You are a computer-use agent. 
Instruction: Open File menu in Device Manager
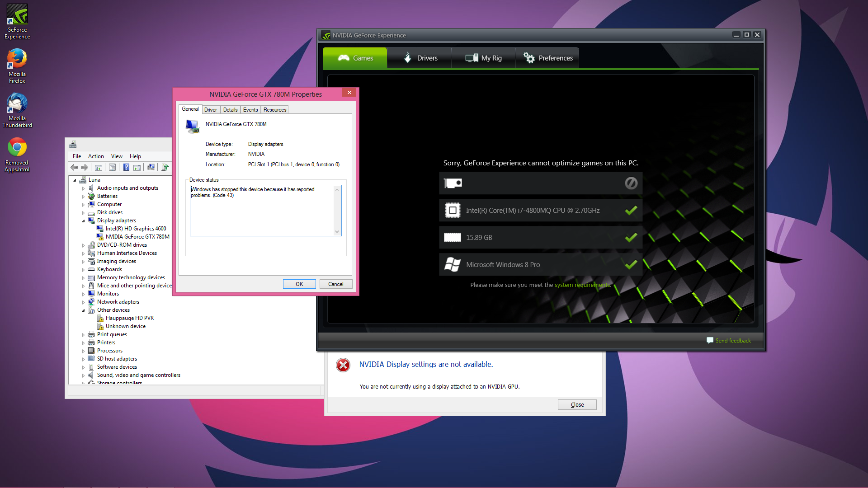[77, 156]
